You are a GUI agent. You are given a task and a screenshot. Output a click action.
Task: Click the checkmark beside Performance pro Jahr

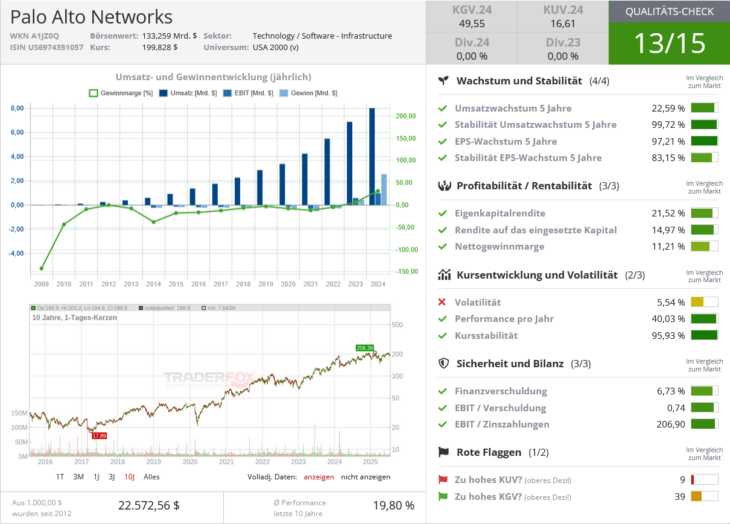[x=442, y=319]
